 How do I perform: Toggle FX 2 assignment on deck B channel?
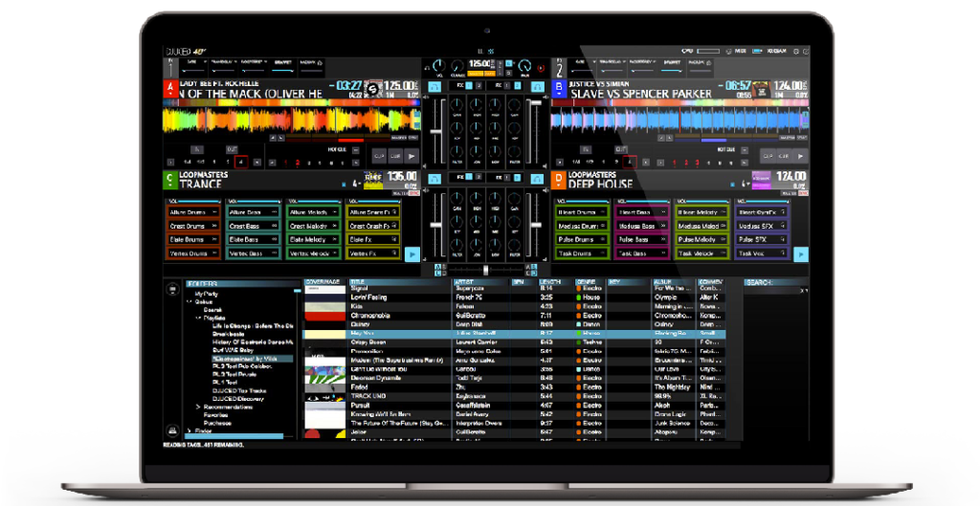(517, 85)
